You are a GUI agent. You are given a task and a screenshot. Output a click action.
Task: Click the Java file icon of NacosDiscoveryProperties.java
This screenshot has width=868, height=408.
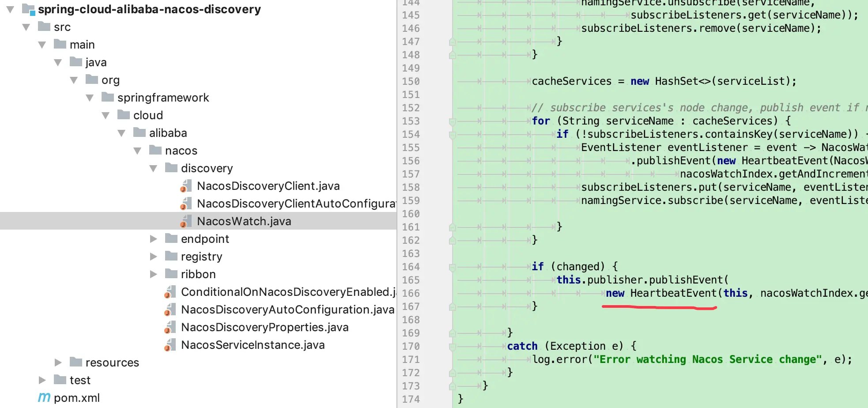point(170,328)
